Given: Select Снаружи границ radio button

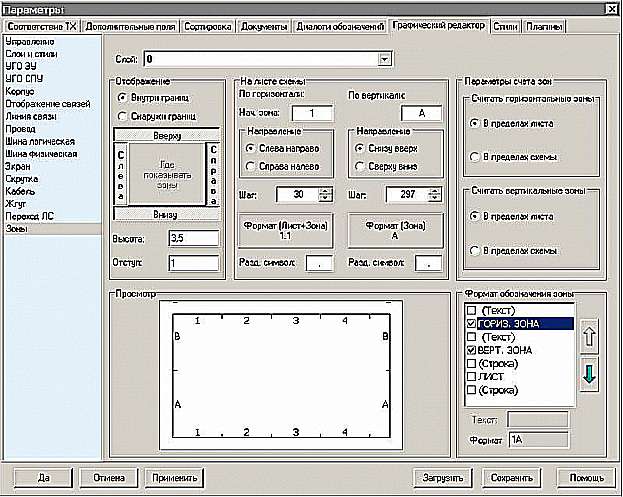Looking at the screenshot, I should click(122, 116).
